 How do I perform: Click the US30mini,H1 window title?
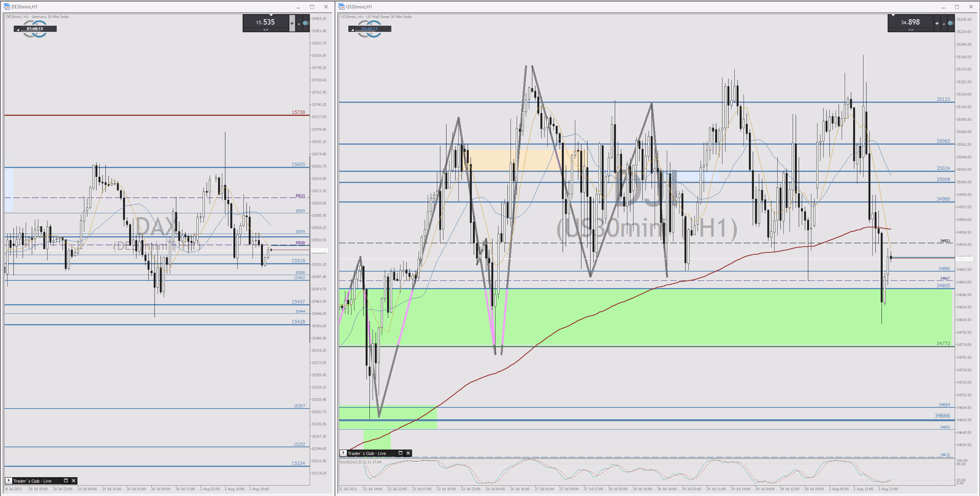[359, 7]
